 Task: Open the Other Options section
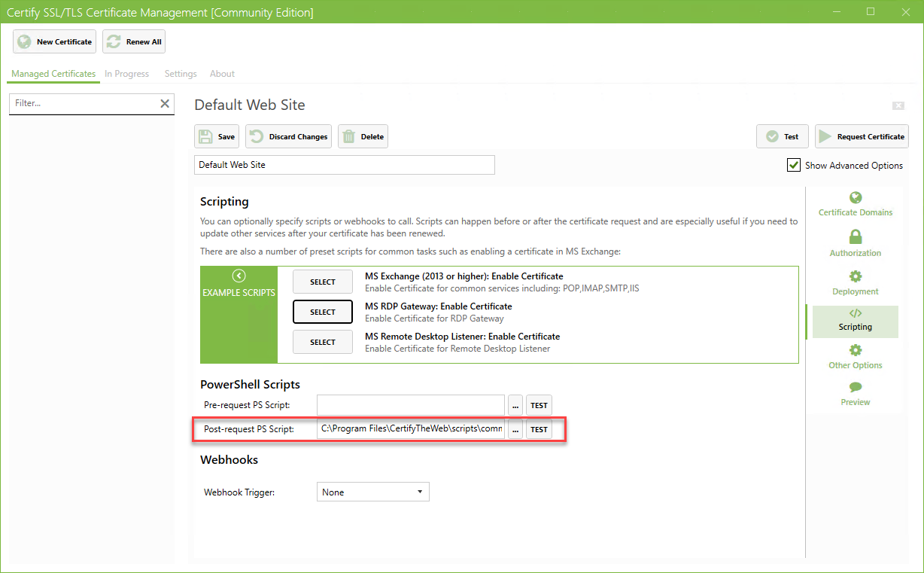coord(856,358)
